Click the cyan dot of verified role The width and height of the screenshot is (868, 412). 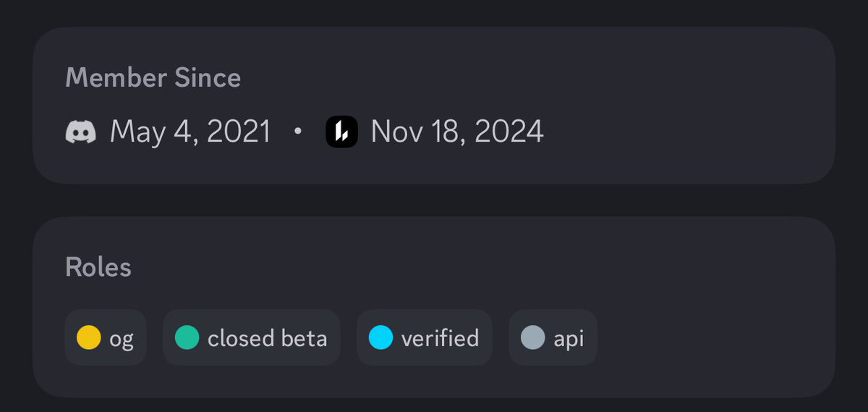(x=380, y=338)
